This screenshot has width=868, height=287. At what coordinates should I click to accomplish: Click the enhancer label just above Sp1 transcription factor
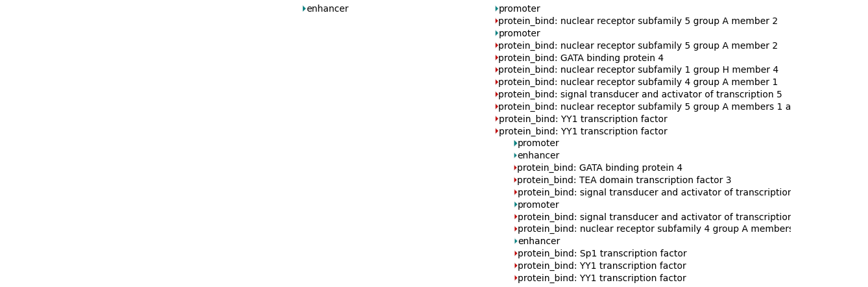[x=538, y=242]
